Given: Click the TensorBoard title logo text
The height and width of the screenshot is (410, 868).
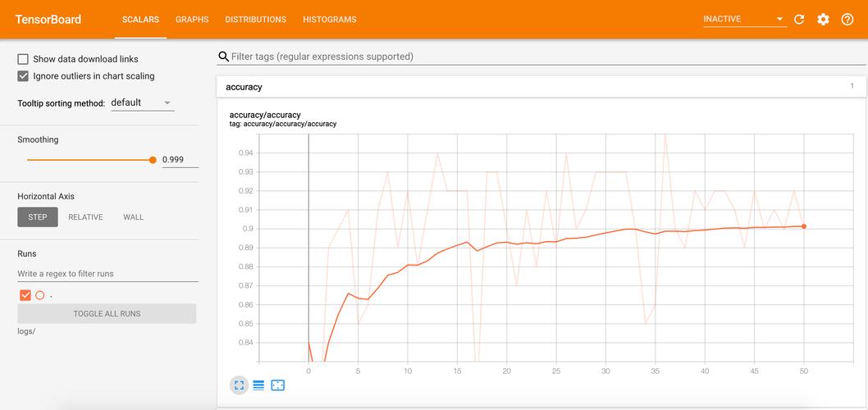Looking at the screenshot, I should pyautogui.click(x=48, y=20).
